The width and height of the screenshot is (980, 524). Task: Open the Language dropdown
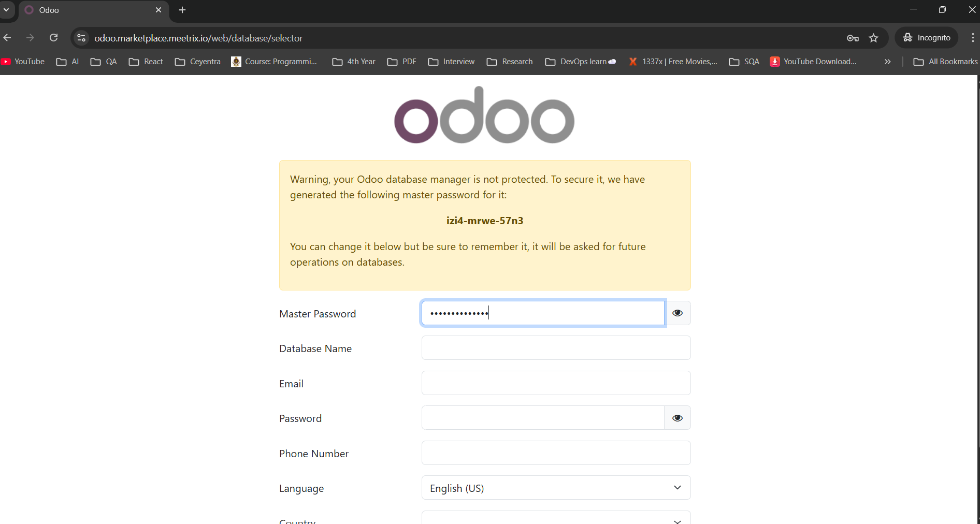tap(555, 487)
